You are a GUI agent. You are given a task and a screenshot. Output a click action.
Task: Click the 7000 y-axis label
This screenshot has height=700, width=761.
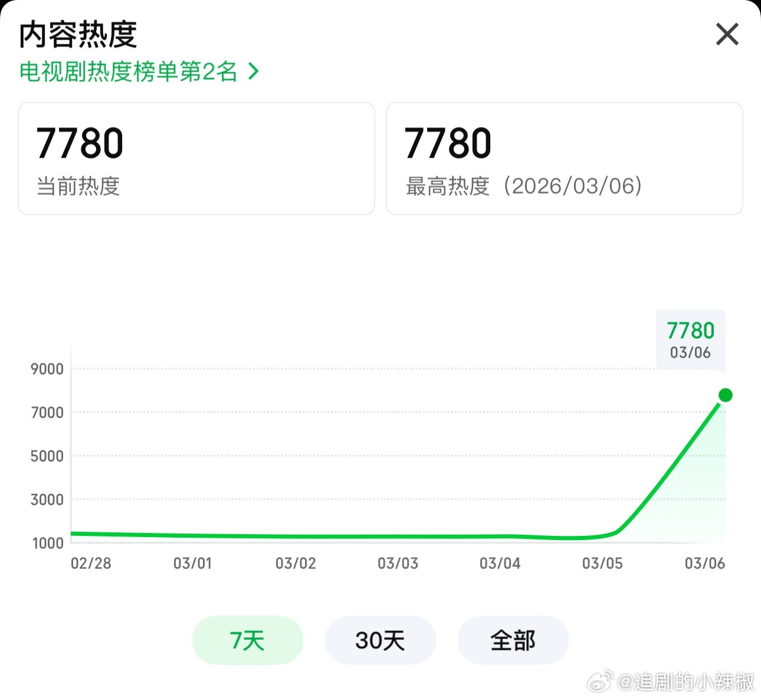click(47, 413)
